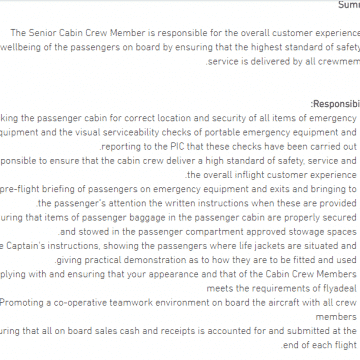Click the line 'service is delivered by all crewmem'
The height and width of the screenshot is (360, 360).
pos(283,62)
